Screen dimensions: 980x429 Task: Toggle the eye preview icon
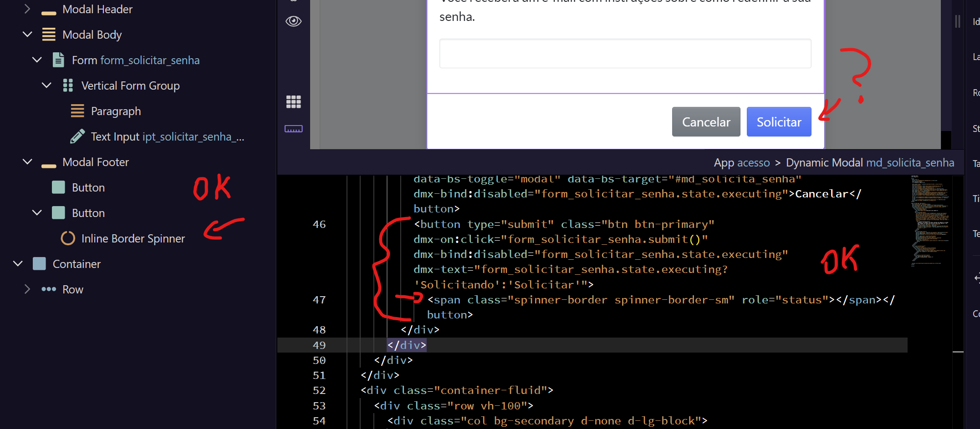point(293,21)
